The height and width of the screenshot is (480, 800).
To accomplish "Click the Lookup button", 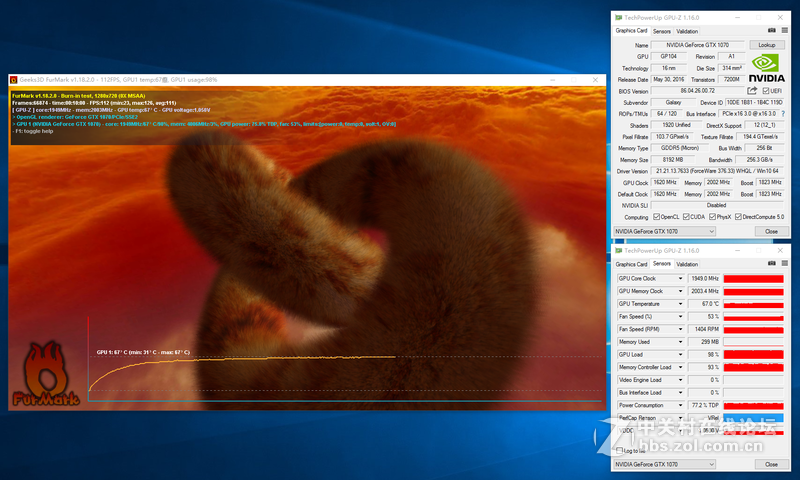I will click(x=766, y=45).
